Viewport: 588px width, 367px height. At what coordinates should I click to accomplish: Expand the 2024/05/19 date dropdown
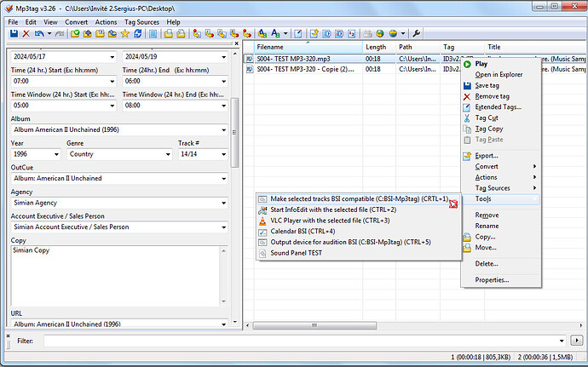(x=224, y=57)
